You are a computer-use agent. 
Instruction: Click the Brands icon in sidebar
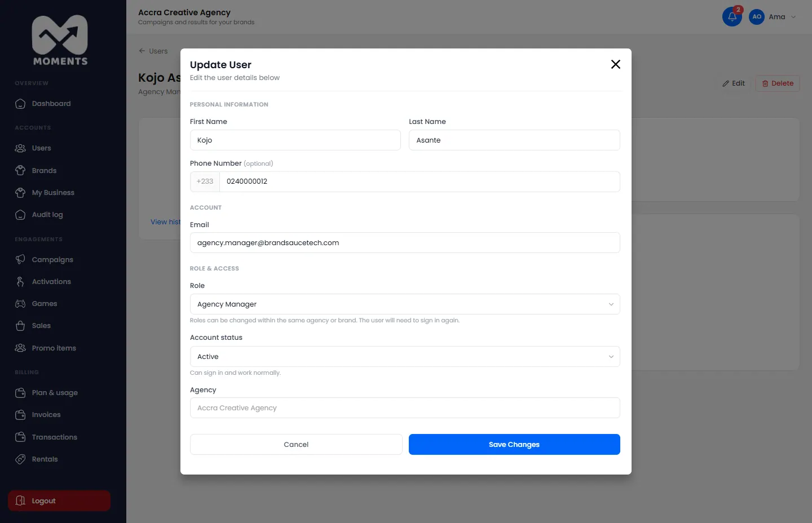(20, 170)
